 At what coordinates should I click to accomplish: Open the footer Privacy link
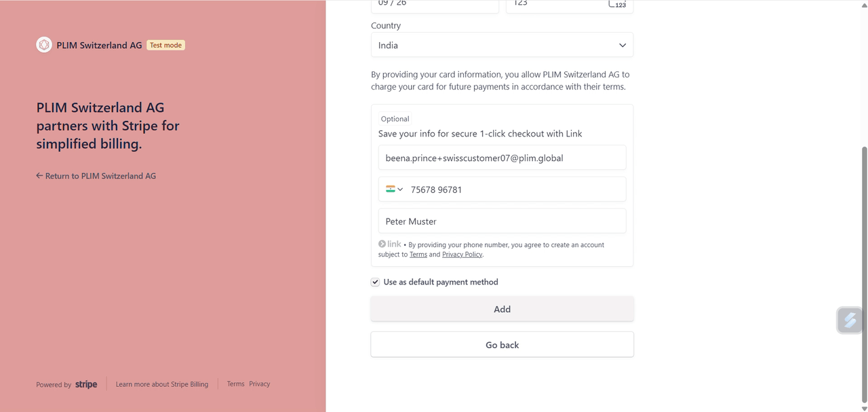coord(259,383)
